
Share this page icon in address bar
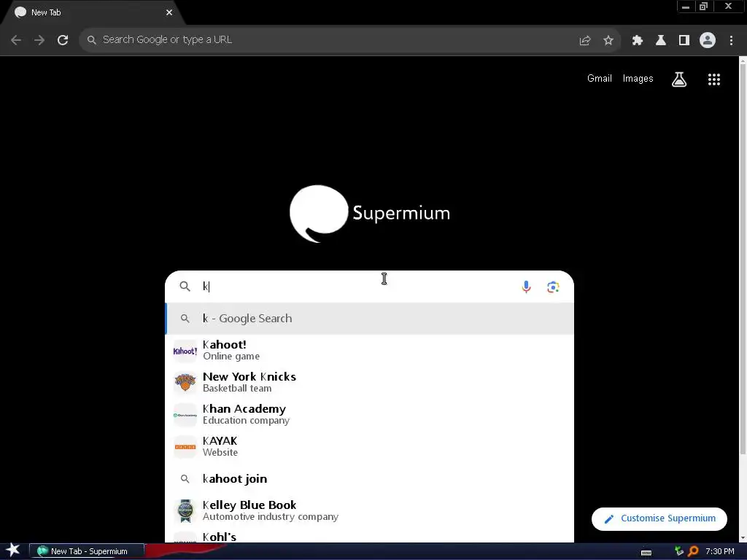coord(585,41)
